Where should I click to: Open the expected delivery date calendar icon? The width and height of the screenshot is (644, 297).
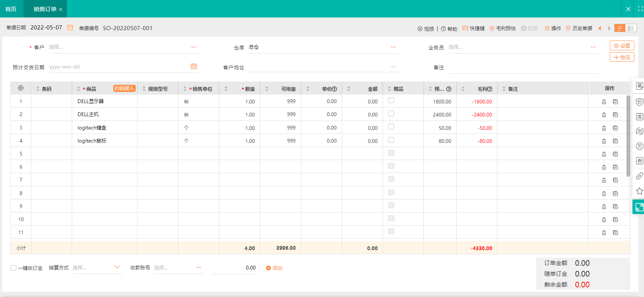(x=193, y=66)
